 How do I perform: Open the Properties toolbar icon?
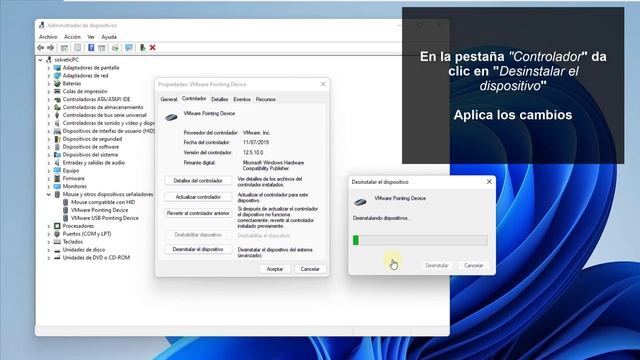point(78,48)
